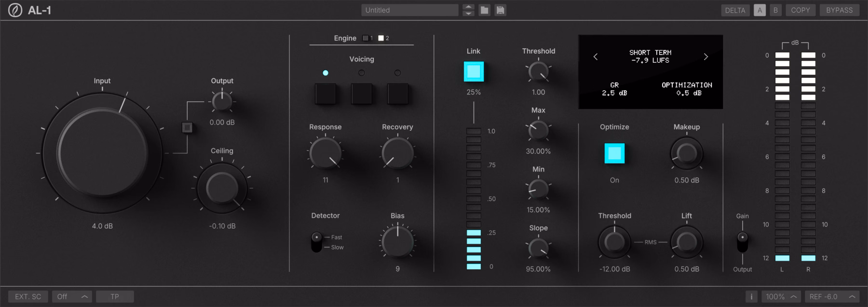
Task: Click Output value 0.00 dB
Action: [x=222, y=123]
